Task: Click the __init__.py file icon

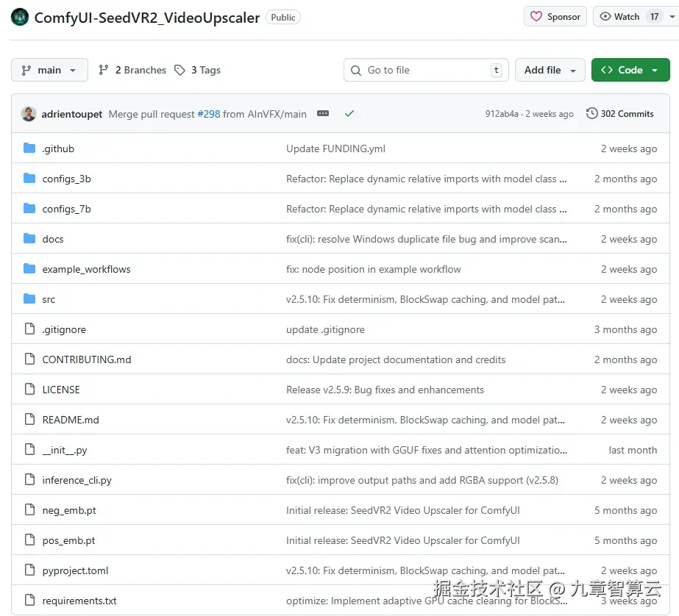Action: tap(29, 449)
